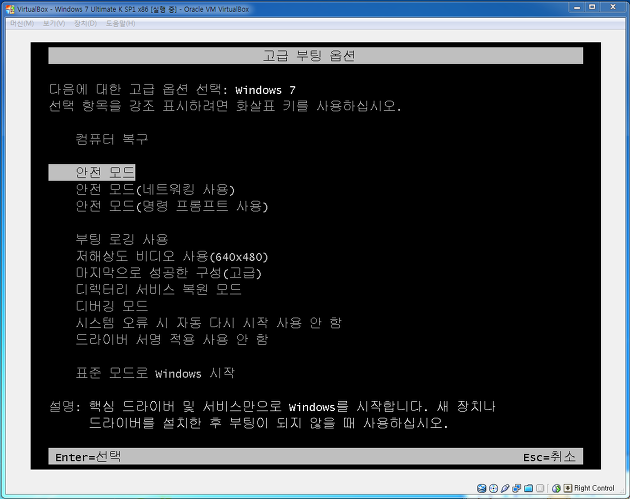Click the keyboard capture arrow icon
Image resolution: width=630 pixels, height=499 pixels.
point(567,488)
